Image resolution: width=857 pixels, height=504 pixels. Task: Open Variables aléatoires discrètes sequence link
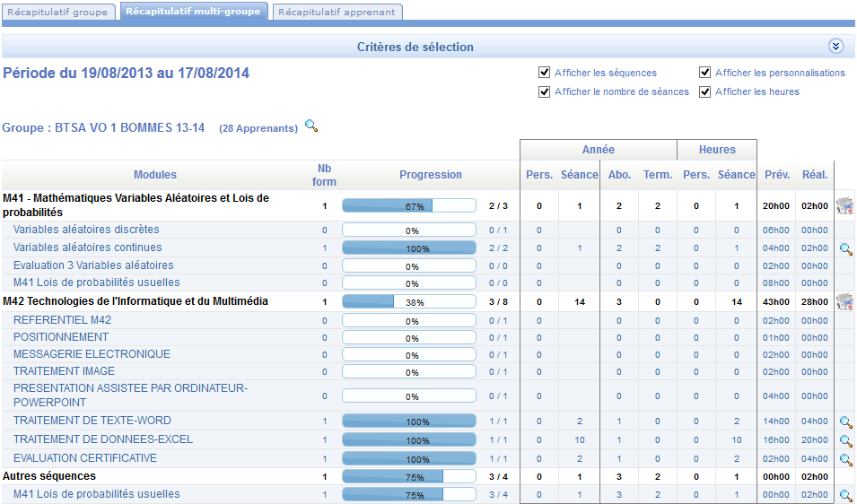[86, 230]
